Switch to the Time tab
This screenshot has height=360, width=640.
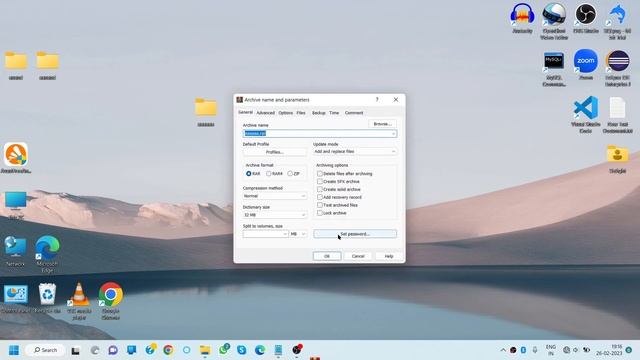[x=334, y=113]
